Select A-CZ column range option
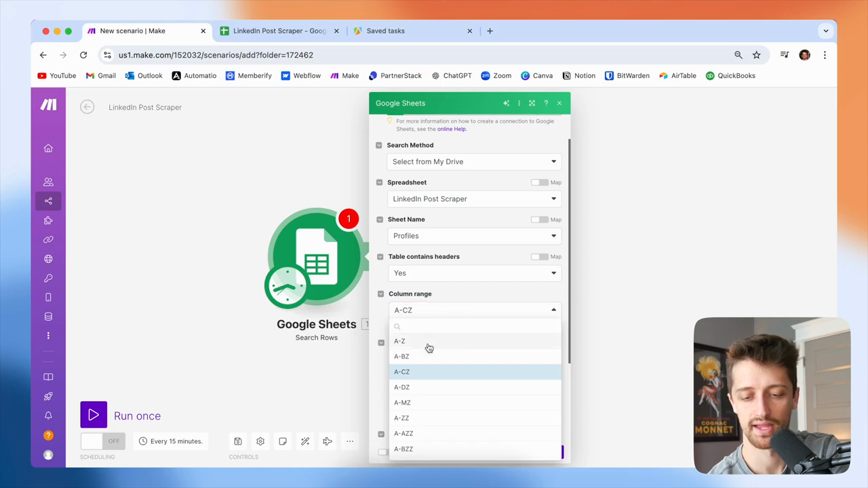The width and height of the screenshot is (868, 488). click(475, 372)
